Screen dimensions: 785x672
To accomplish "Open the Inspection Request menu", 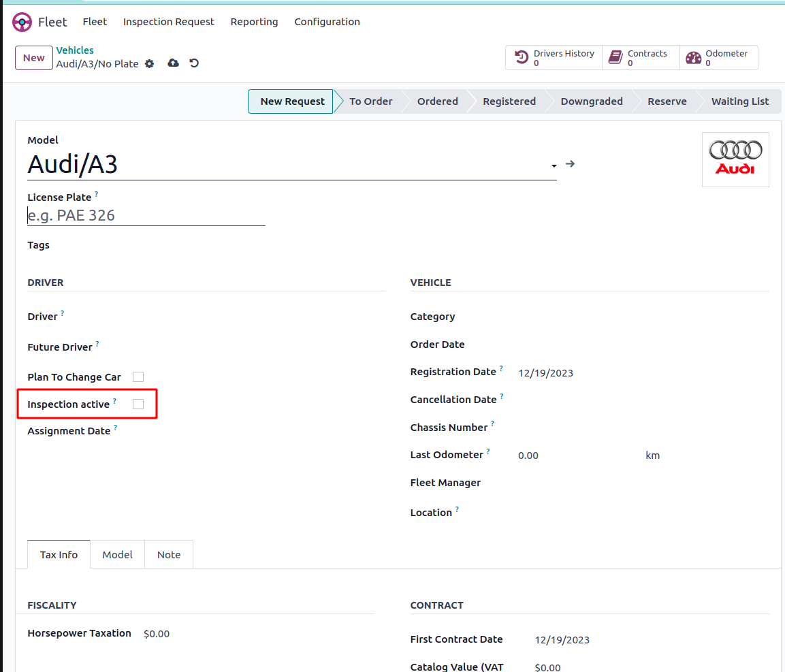I will (169, 22).
